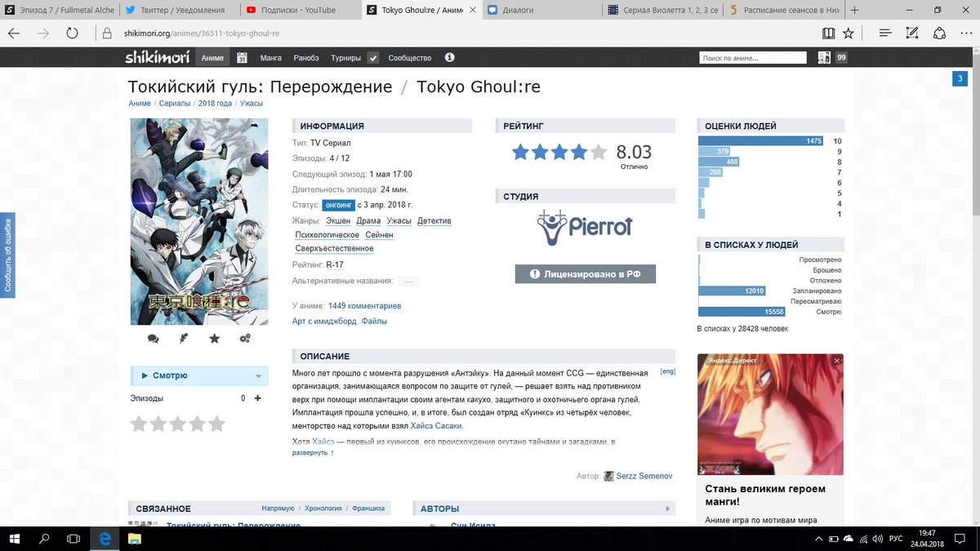The height and width of the screenshot is (551, 980).
Task: Open the info circle icon in menu
Action: [x=449, y=58]
